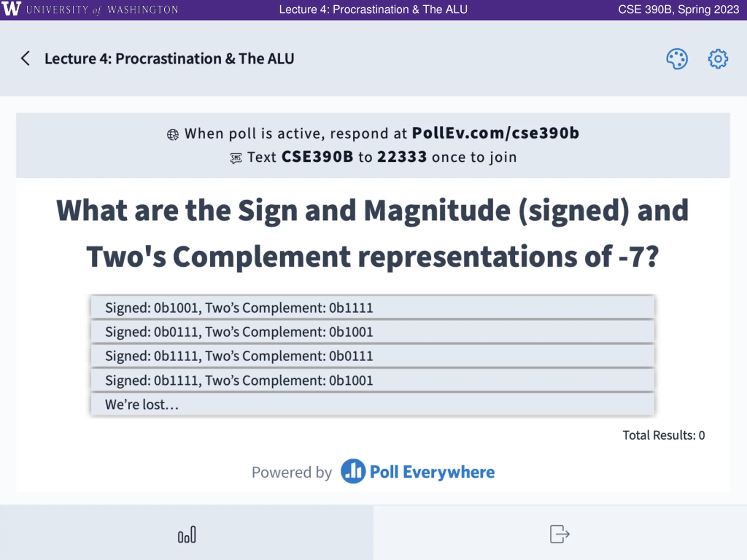Image resolution: width=747 pixels, height=560 pixels.
Task: Click the exit arrow icon at bottom
Action: [x=560, y=534]
